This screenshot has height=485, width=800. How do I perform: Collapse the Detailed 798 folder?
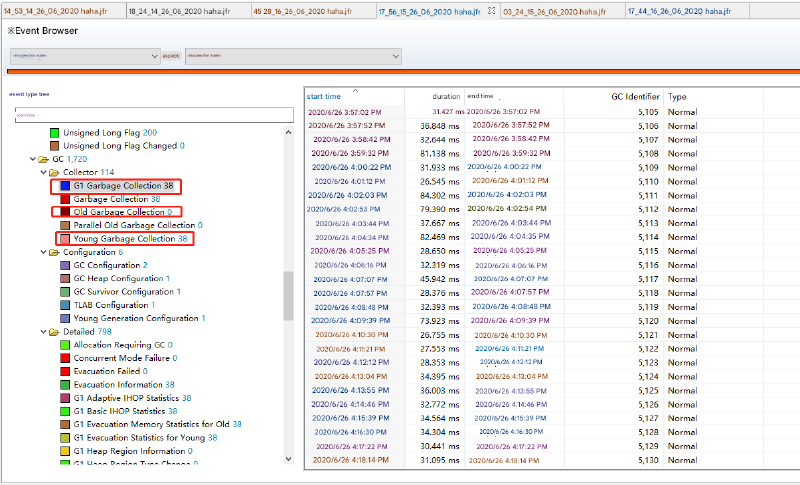coord(43,331)
